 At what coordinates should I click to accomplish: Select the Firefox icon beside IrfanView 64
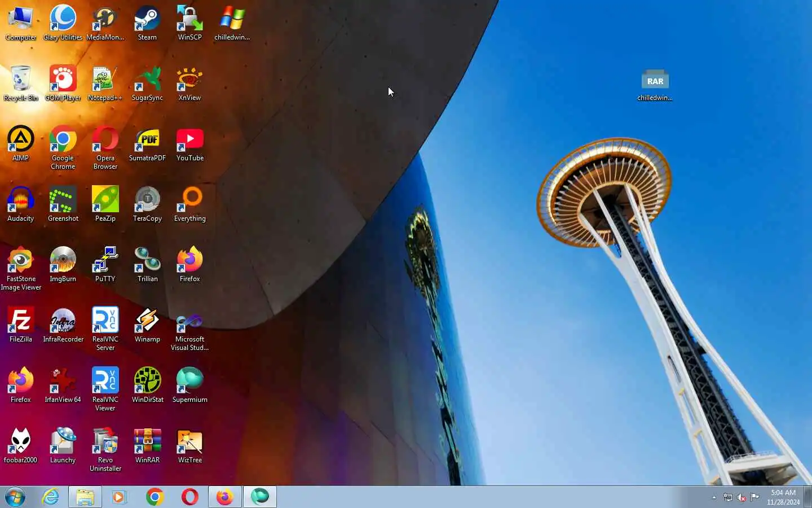point(21,385)
